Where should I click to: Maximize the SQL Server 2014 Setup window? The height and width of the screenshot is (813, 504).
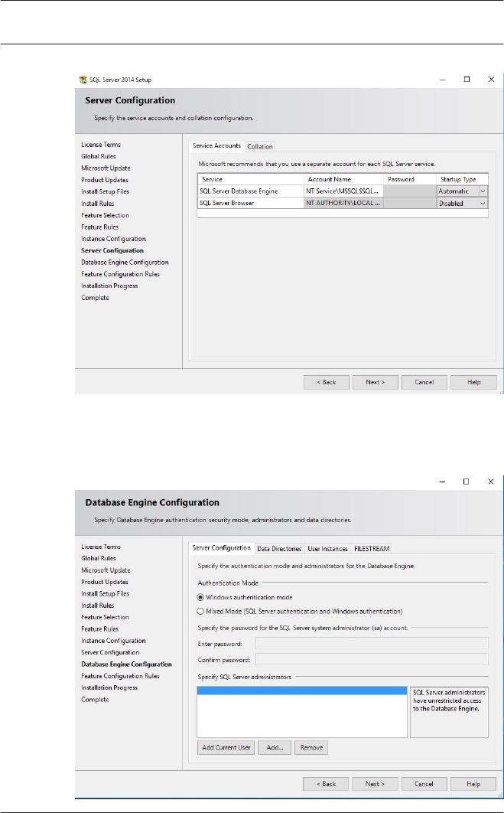[x=467, y=80]
